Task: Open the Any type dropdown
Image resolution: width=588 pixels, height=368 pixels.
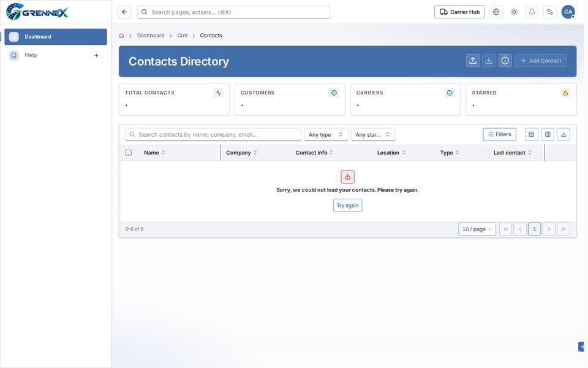Action: pyautogui.click(x=326, y=134)
